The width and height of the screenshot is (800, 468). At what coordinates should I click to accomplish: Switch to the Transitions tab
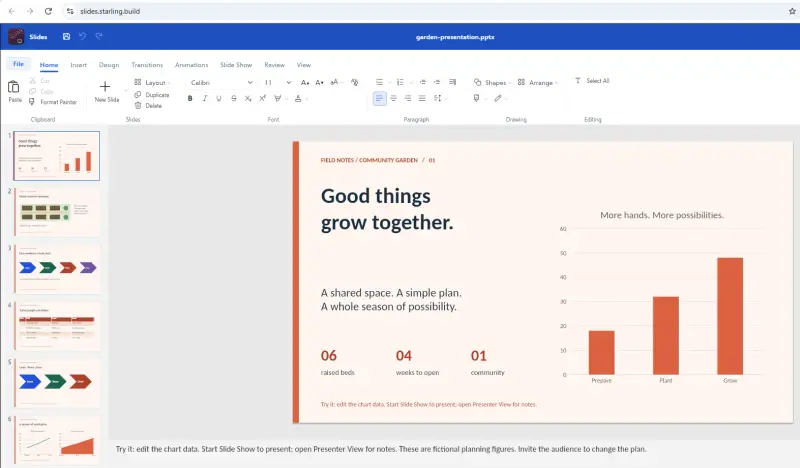coord(147,65)
